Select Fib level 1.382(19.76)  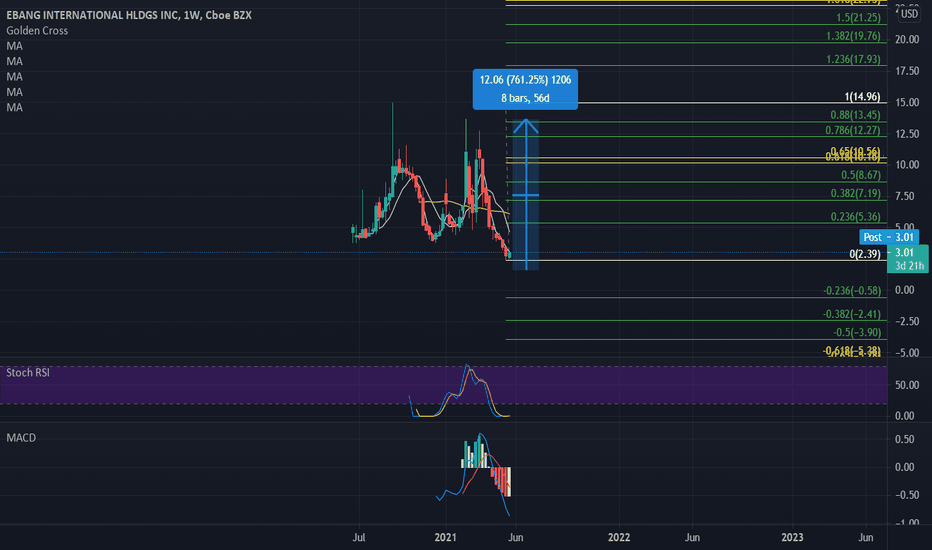tap(853, 36)
